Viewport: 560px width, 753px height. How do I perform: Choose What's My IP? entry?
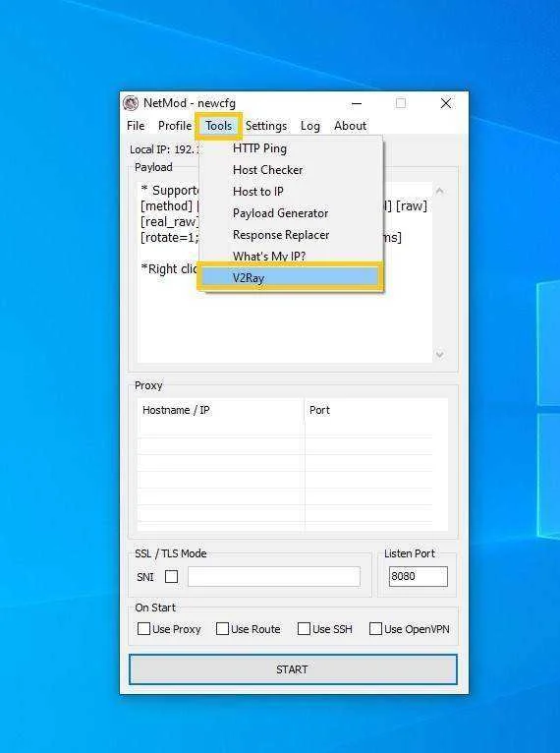[x=291, y=256]
